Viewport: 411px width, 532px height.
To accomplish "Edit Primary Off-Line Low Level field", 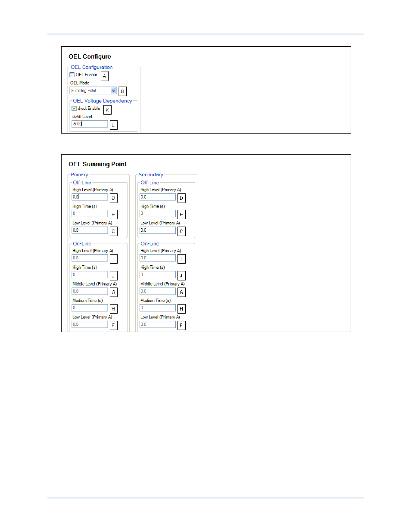I will [90, 230].
